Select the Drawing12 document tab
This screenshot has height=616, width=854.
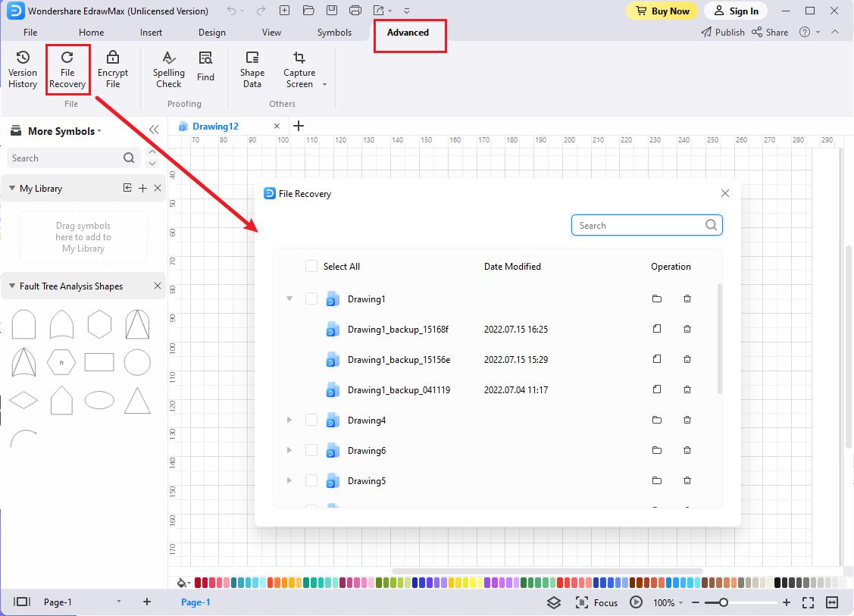tap(215, 127)
